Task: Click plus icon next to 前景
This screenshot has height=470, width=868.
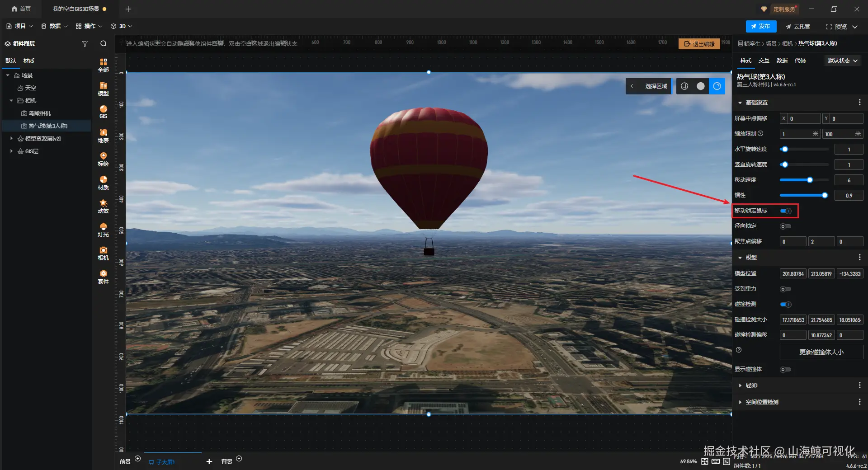Action: (138, 459)
